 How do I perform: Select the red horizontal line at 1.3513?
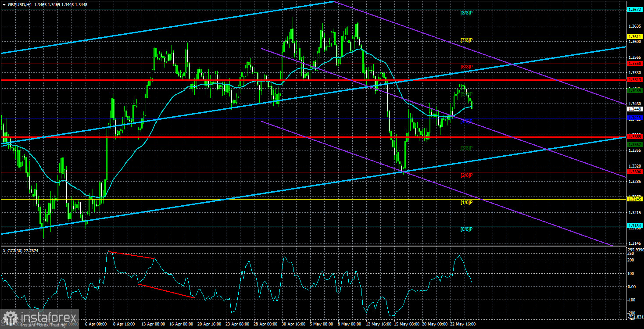pos(313,80)
